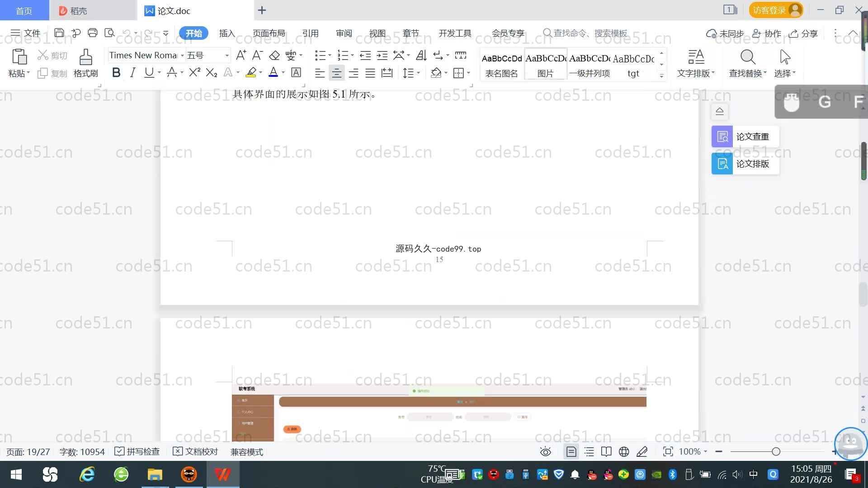Viewport: 868px width, 488px height.
Task: Switch to the 稻壳 tab
Action: point(92,10)
